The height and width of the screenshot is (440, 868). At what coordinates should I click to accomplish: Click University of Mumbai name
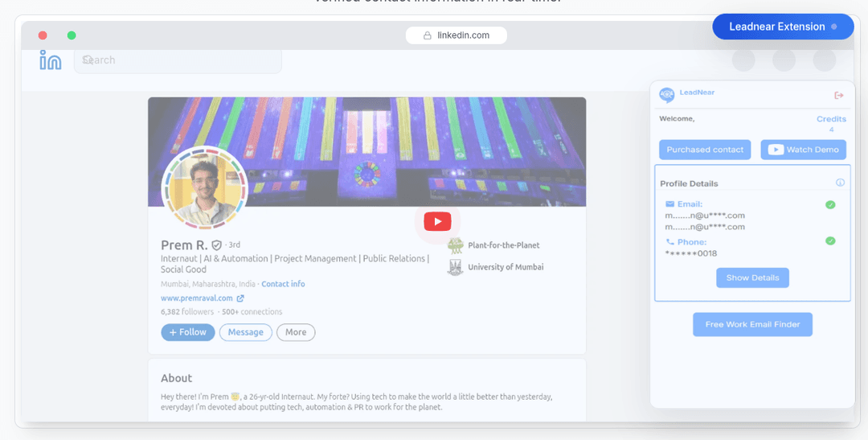506,267
